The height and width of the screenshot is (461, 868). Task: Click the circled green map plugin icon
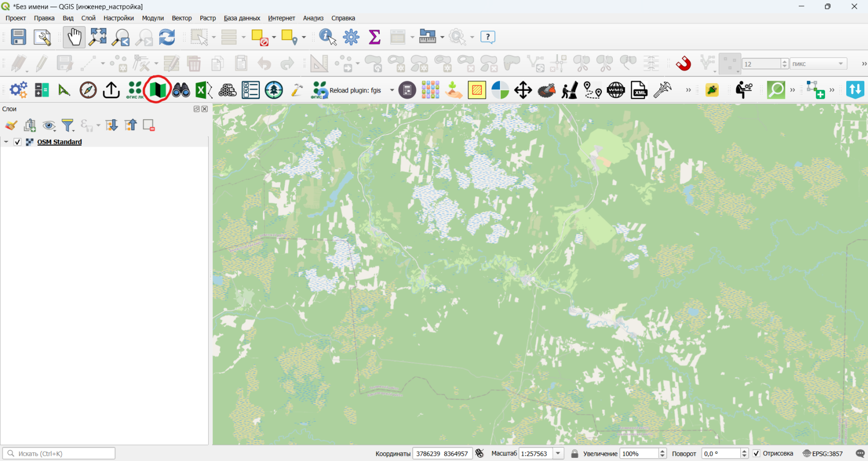pos(157,90)
